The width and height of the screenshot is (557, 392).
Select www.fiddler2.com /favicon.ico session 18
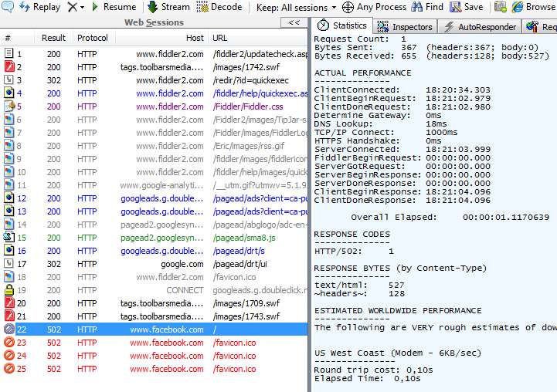point(155,277)
